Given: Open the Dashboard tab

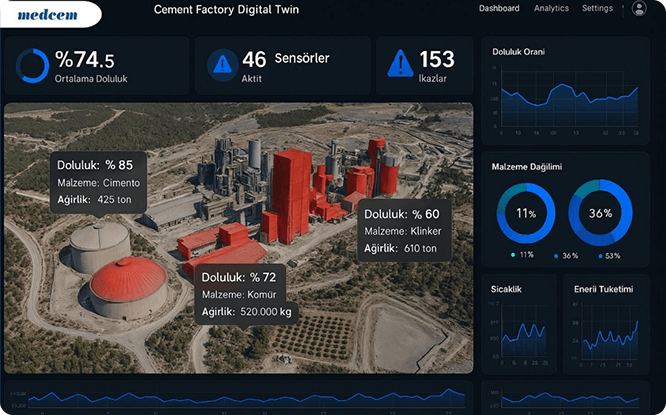Looking at the screenshot, I should tap(499, 8).
